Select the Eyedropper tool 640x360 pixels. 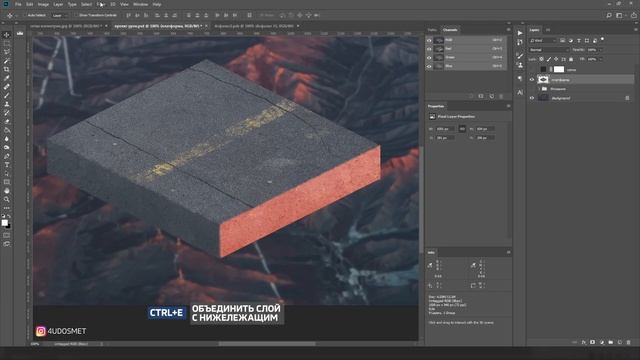(x=6, y=78)
